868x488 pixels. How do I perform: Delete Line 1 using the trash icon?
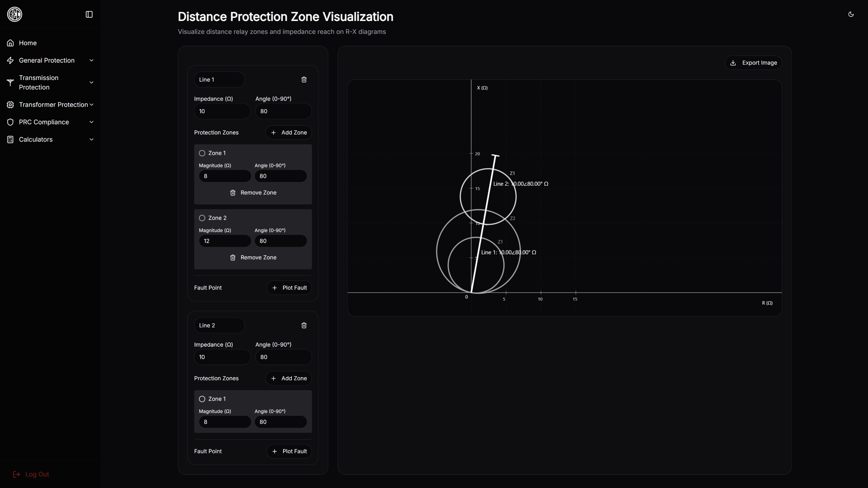coord(304,80)
